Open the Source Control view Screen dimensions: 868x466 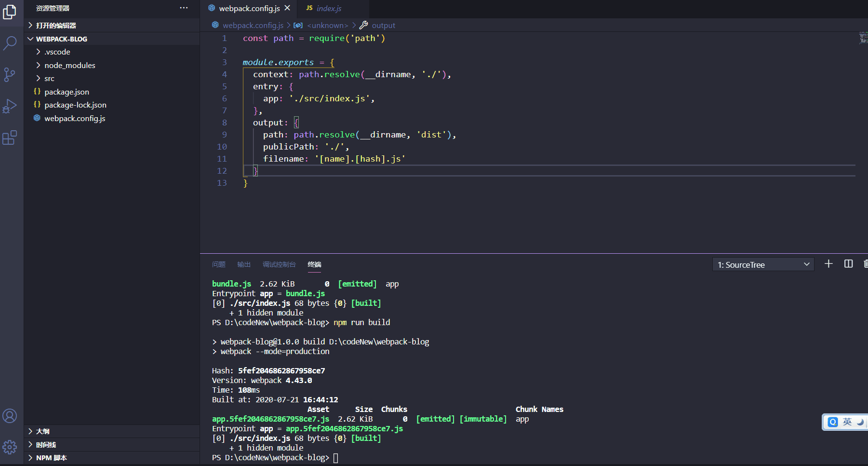tap(10, 75)
